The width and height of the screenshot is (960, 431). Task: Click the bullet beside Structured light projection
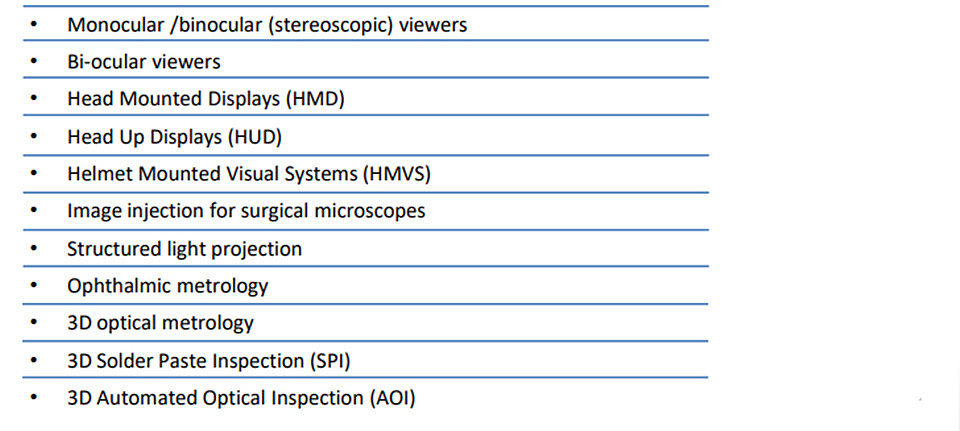pyautogui.click(x=34, y=249)
